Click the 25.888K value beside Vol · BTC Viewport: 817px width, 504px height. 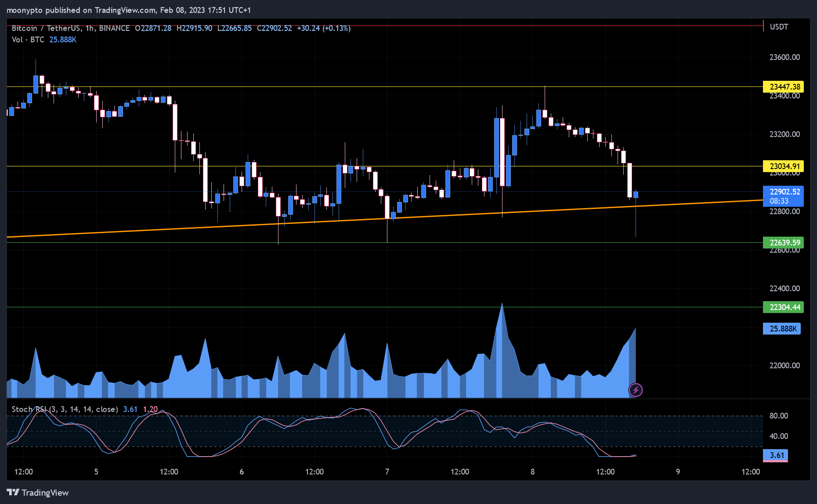(63, 40)
